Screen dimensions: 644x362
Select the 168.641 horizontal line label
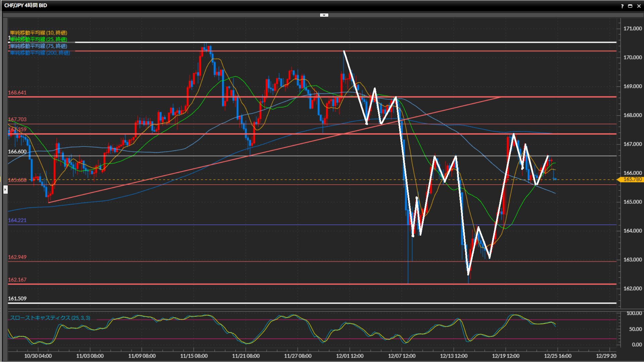pos(17,93)
